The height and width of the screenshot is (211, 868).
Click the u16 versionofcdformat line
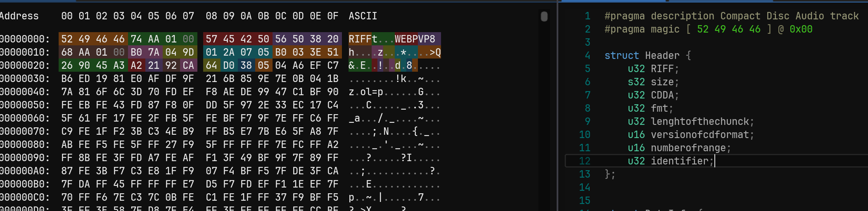click(x=691, y=134)
